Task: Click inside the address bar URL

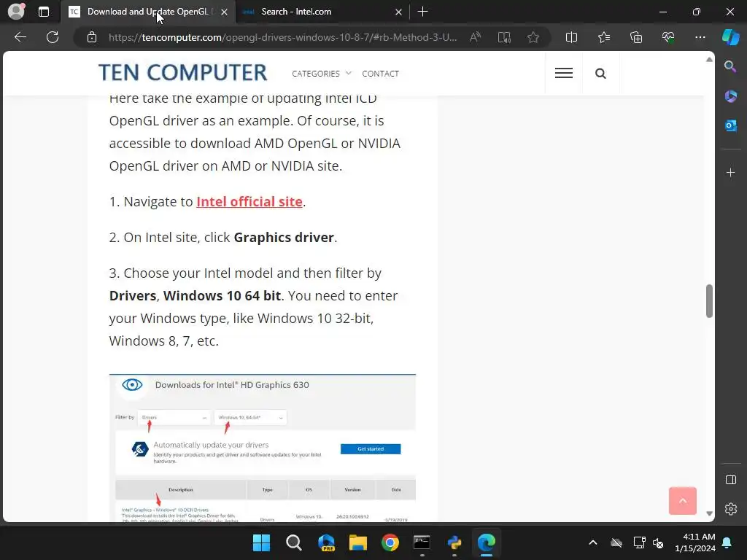Action: pyautogui.click(x=282, y=37)
